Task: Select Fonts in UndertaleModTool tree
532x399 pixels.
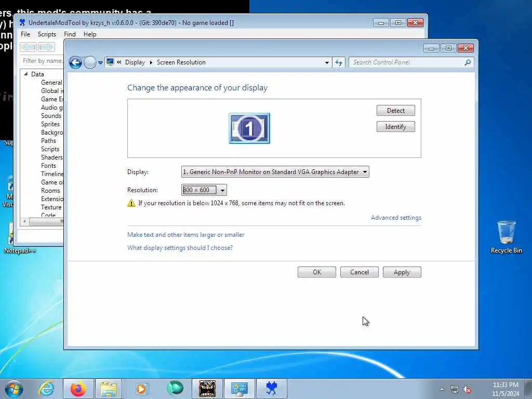Action: 48,166
